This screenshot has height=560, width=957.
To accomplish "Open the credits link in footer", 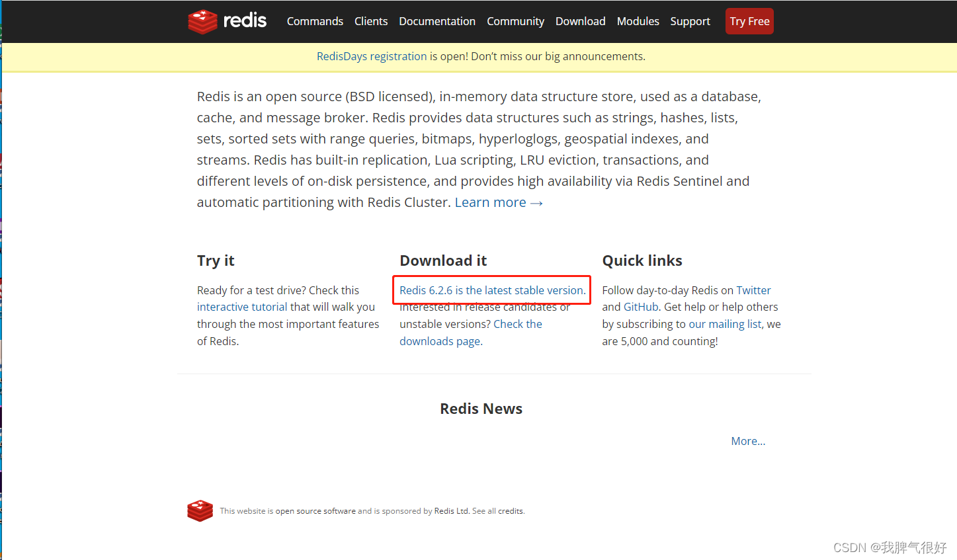I will pyautogui.click(x=511, y=511).
